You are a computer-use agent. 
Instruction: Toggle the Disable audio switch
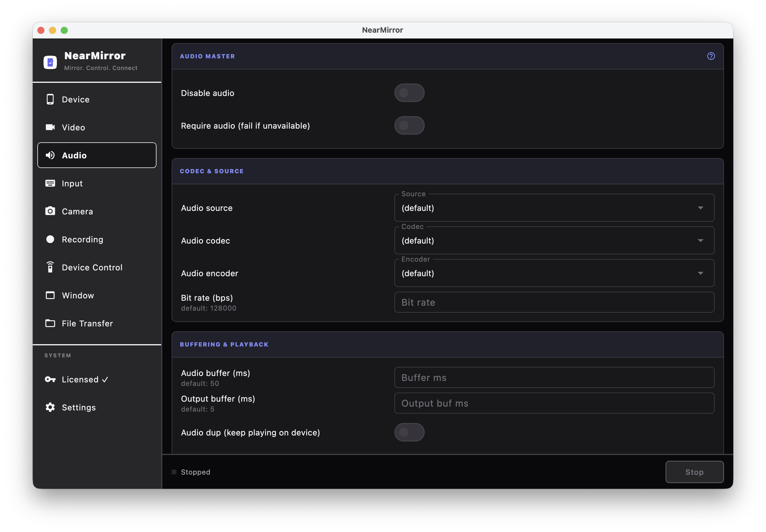click(409, 93)
